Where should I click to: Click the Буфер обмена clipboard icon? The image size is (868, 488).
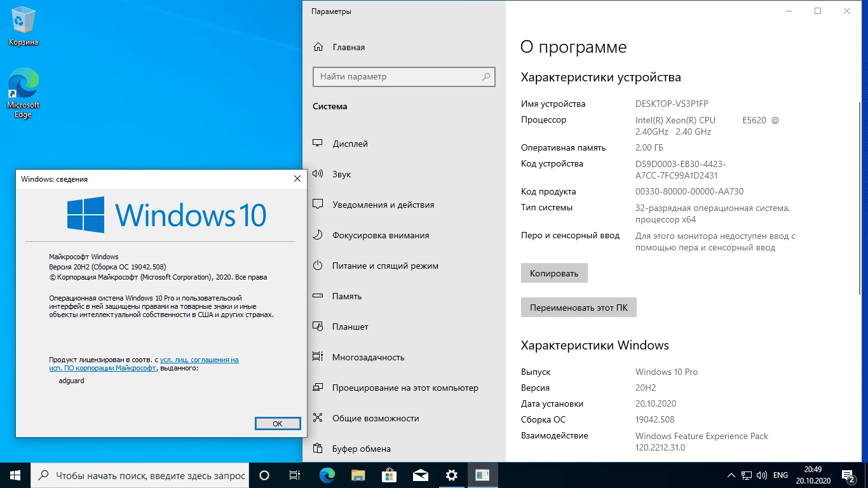[318, 449]
